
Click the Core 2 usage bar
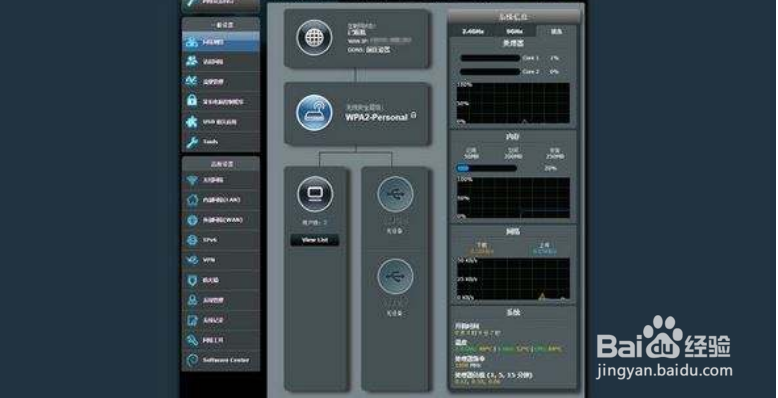tap(490, 71)
